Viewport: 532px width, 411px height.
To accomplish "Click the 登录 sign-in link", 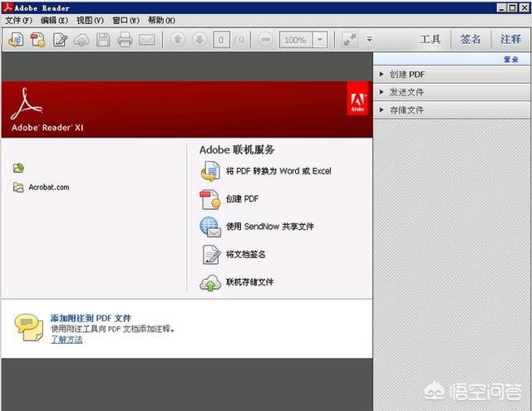I will tap(510, 60).
